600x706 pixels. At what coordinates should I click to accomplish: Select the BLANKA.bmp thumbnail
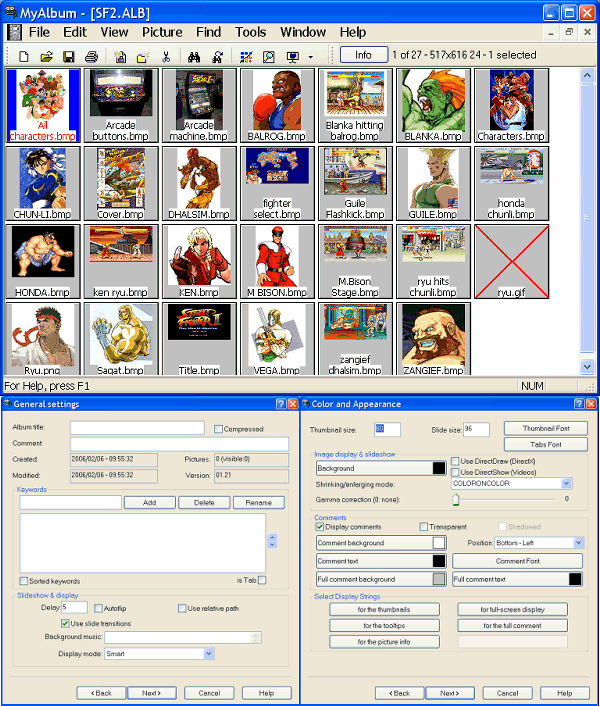pyautogui.click(x=433, y=105)
